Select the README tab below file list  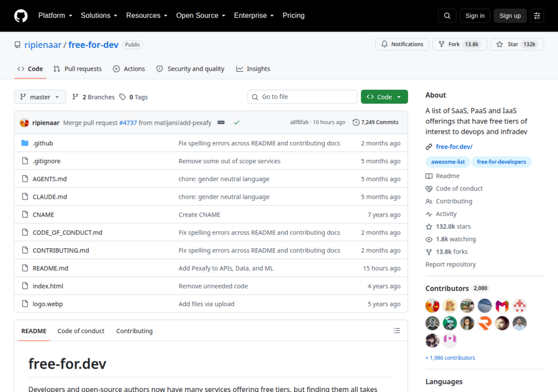click(x=34, y=331)
